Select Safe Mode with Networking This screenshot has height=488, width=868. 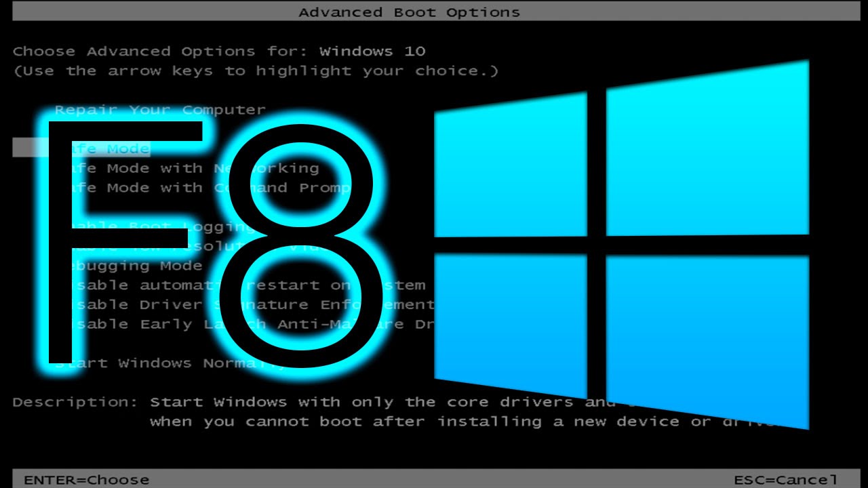click(x=186, y=168)
